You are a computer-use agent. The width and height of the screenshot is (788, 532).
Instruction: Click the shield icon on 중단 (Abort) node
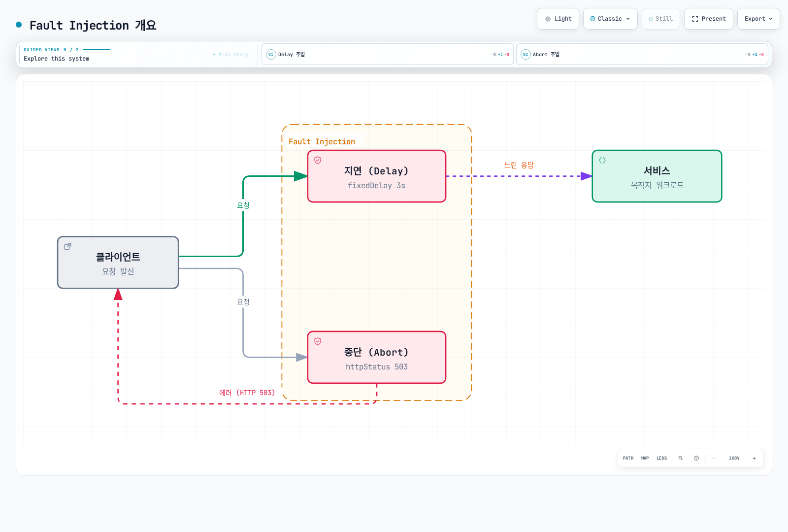coord(318,341)
